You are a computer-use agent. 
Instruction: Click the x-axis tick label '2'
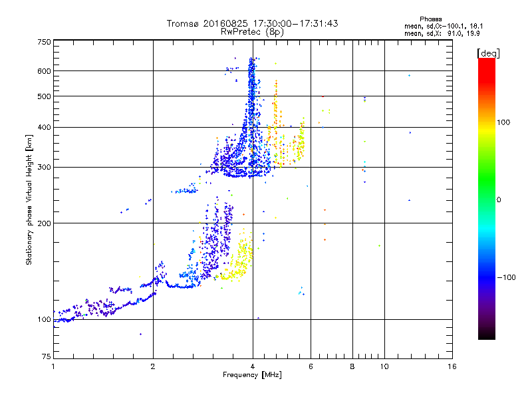(x=153, y=366)
